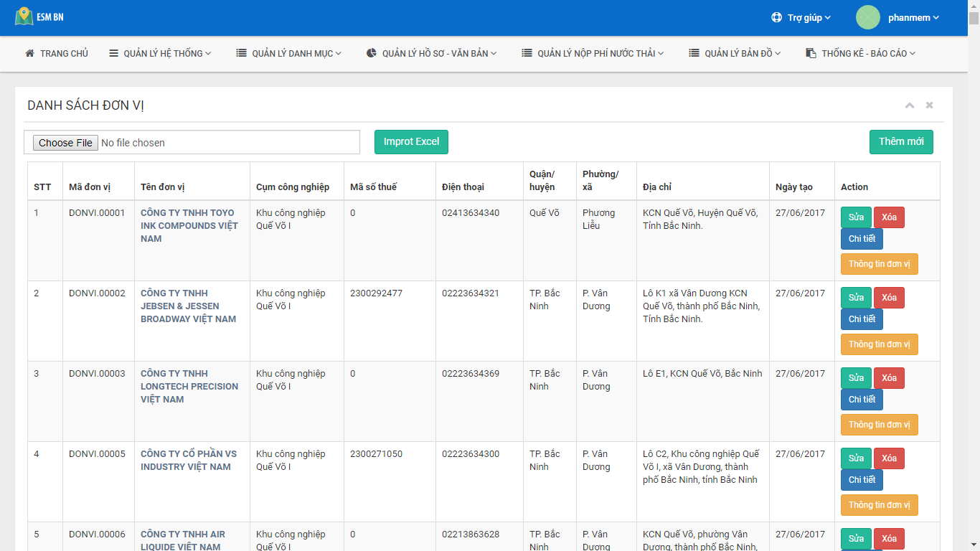Image resolution: width=980 pixels, height=551 pixels.
Task: Click the ESM BN map logo icon
Action: click(x=24, y=16)
